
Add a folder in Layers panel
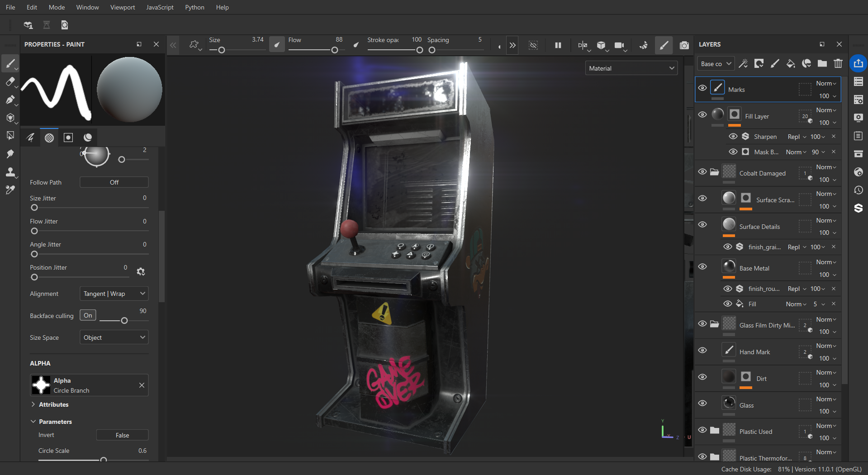click(x=822, y=64)
